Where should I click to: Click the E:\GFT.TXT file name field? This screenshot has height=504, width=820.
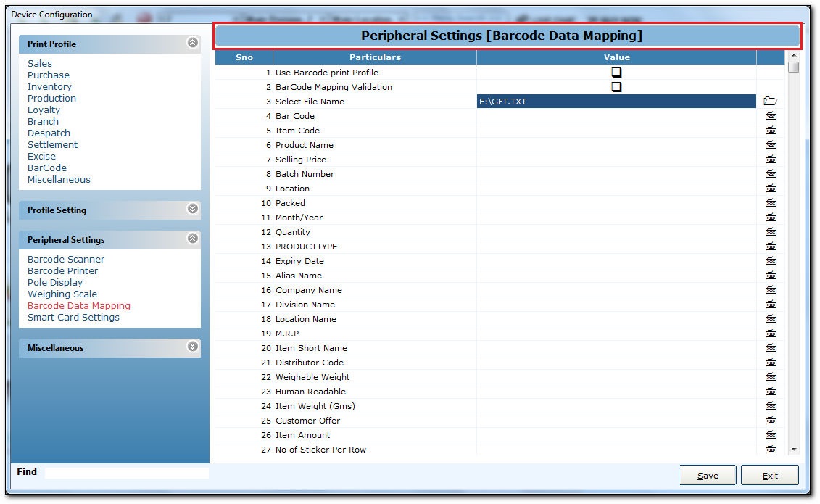(x=616, y=102)
